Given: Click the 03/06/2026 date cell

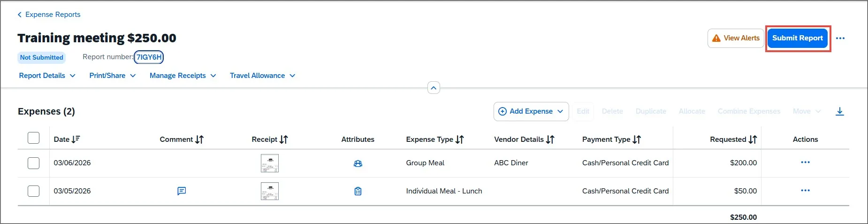Looking at the screenshot, I should pos(72,163).
